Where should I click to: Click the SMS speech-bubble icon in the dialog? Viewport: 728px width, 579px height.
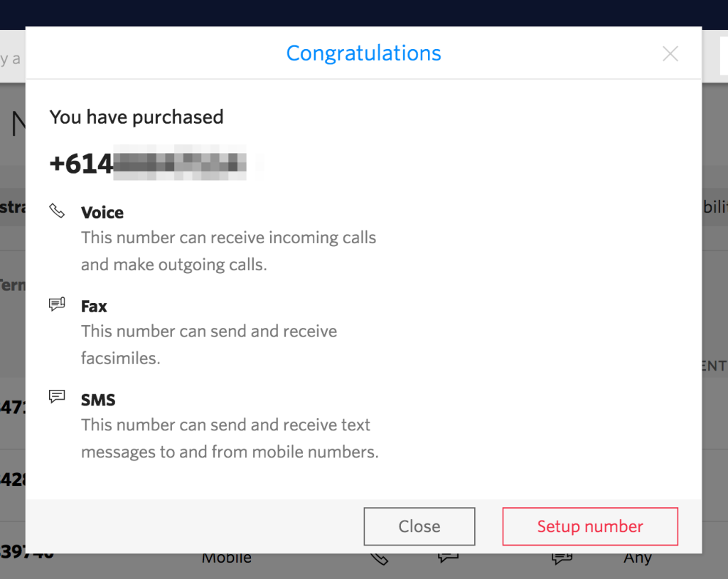coord(57,396)
